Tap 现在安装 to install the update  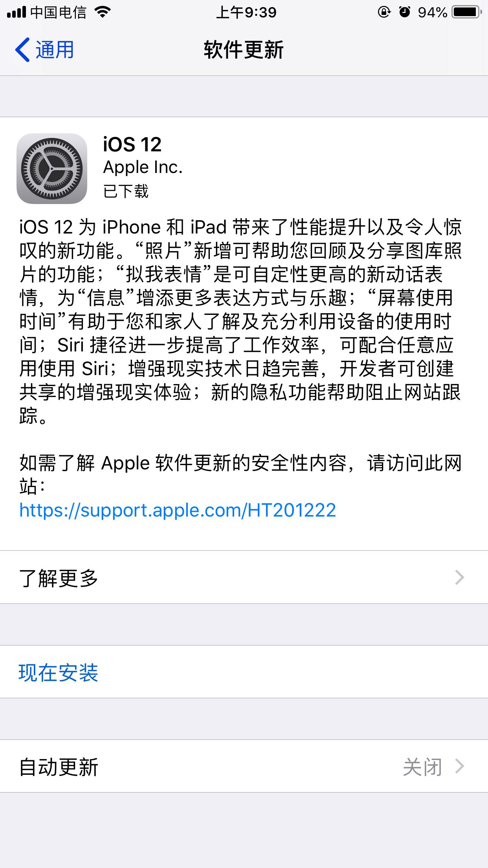click(58, 673)
